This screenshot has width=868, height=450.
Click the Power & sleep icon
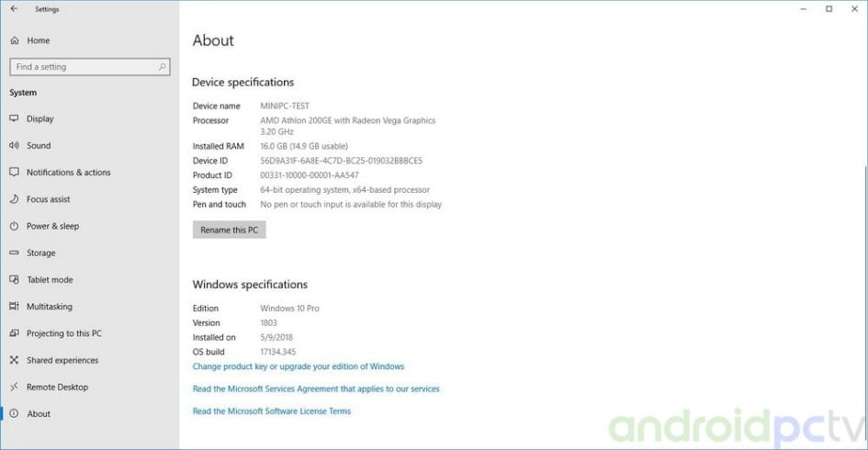[14, 226]
